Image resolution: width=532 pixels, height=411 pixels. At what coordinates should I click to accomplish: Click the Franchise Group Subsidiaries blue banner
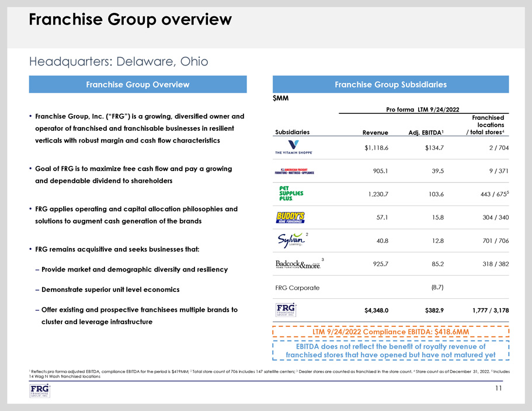coord(391,85)
